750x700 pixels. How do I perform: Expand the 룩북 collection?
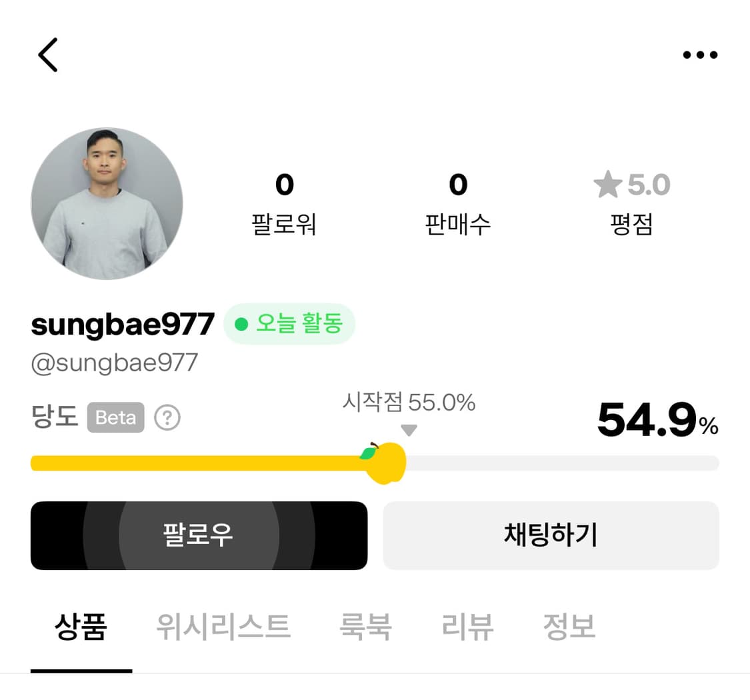coord(366,625)
